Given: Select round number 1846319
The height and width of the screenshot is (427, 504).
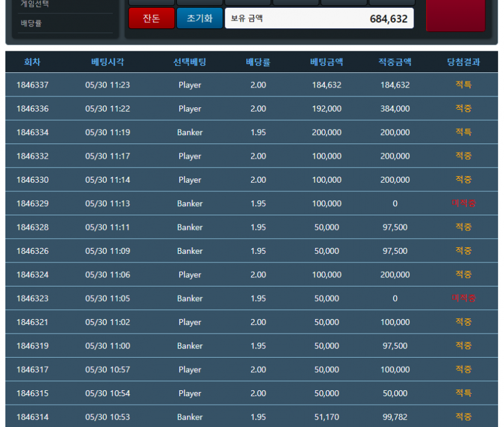Looking at the screenshot, I should point(33,346).
